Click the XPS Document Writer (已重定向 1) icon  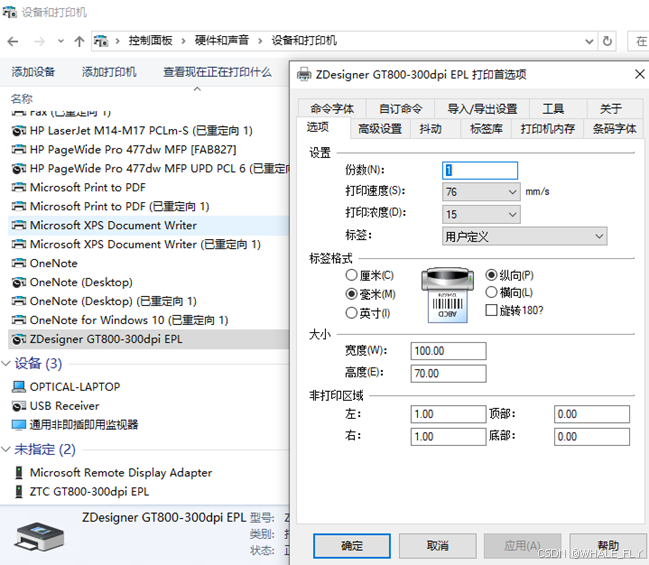pyautogui.click(x=19, y=244)
